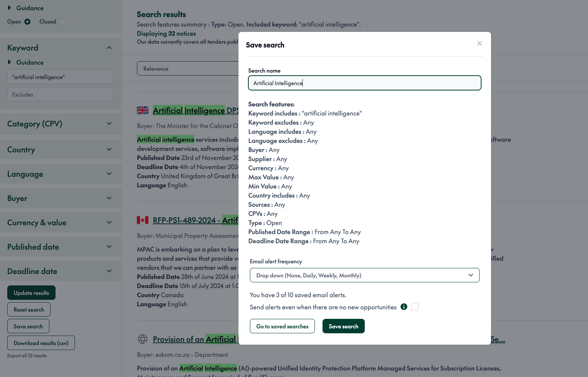Open the Email alert frequency dropdown
The height and width of the screenshot is (377, 588).
[364, 275]
